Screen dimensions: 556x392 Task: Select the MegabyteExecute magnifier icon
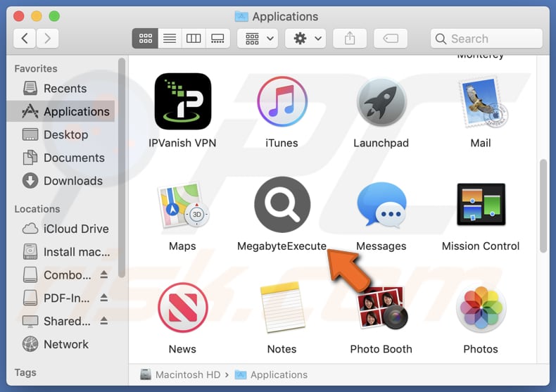282,205
